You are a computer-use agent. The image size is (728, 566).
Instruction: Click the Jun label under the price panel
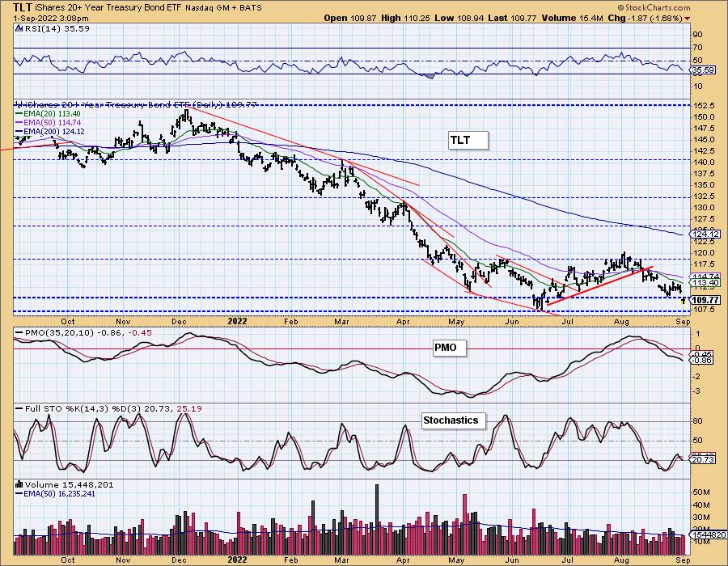pos(512,321)
